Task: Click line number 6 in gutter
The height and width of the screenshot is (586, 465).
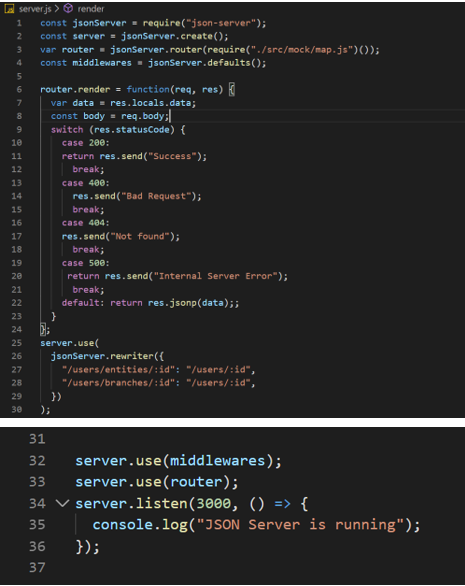Action: (19, 89)
